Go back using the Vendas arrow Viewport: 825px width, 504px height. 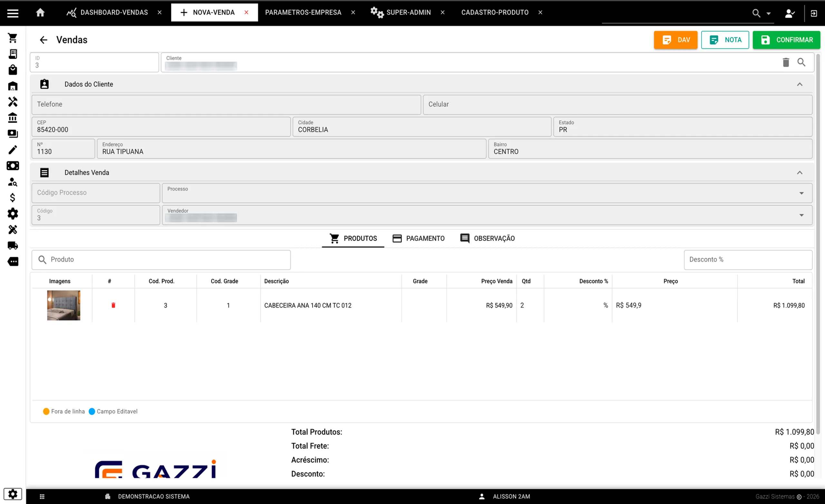[x=44, y=40]
